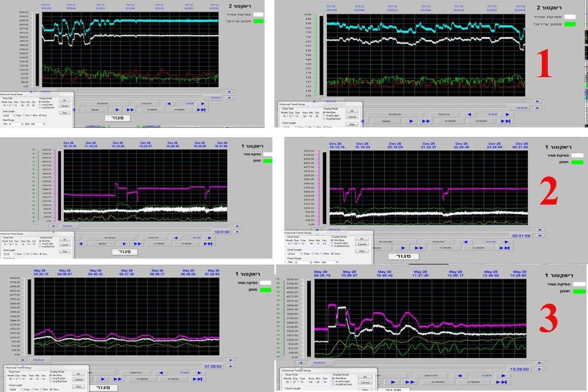
Task: Click skip-to-end arrow in top-right Reactor 2 panel
Action: click(x=505, y=121)
